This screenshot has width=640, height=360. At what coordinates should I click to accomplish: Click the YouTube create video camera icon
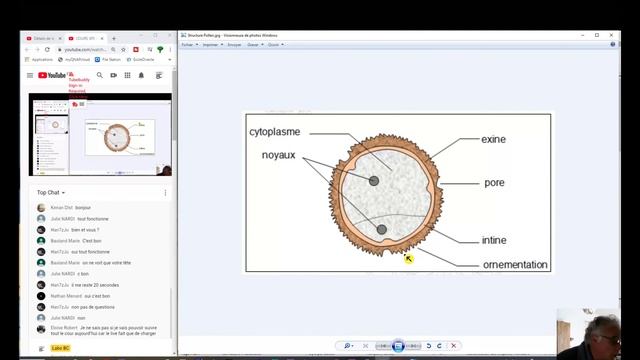[x=113, y=75]
